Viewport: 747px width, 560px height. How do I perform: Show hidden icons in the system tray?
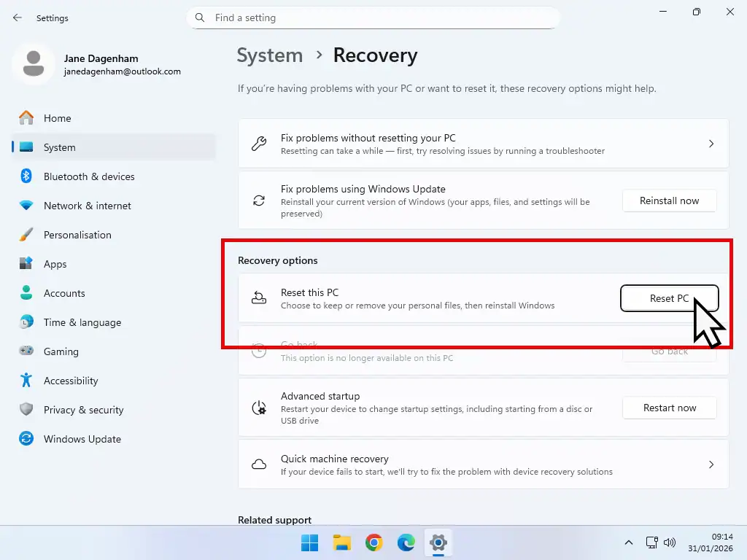[628, 542]
